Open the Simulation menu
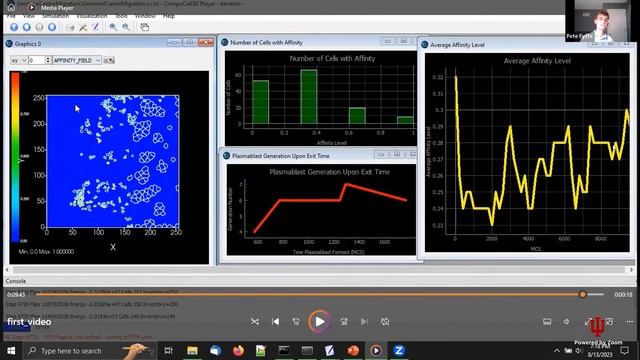 point(56,16)
